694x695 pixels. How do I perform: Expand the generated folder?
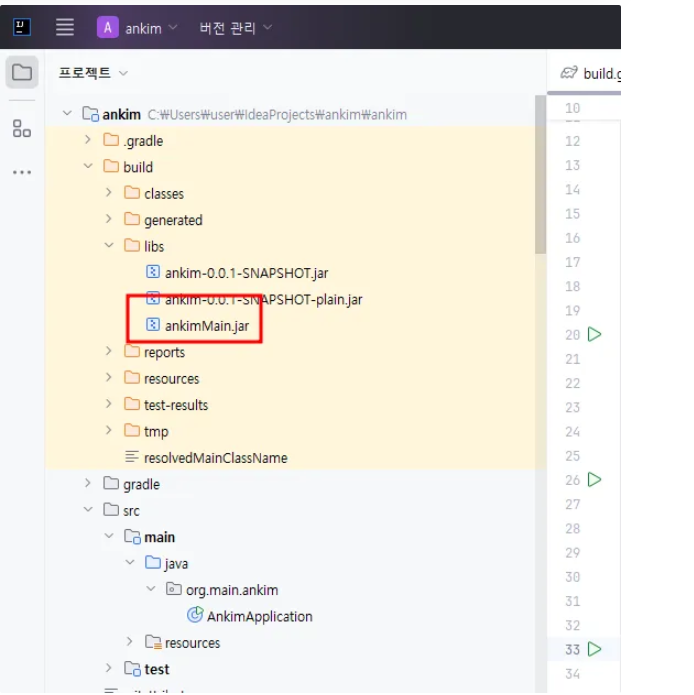click(109, 219)
